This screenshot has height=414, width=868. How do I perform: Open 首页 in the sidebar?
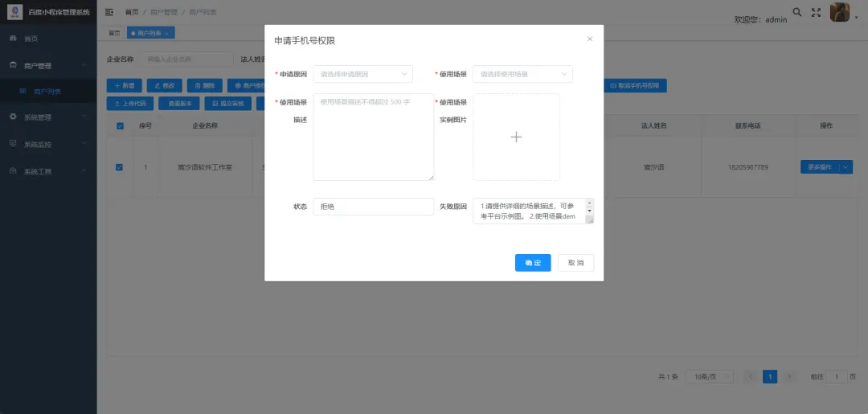48,39
